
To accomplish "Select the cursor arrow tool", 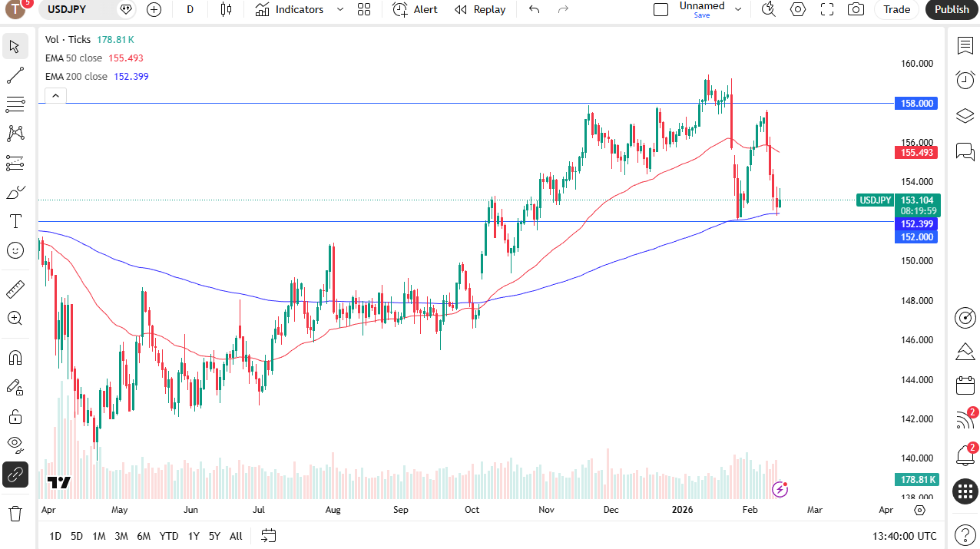I will point(15,46).
